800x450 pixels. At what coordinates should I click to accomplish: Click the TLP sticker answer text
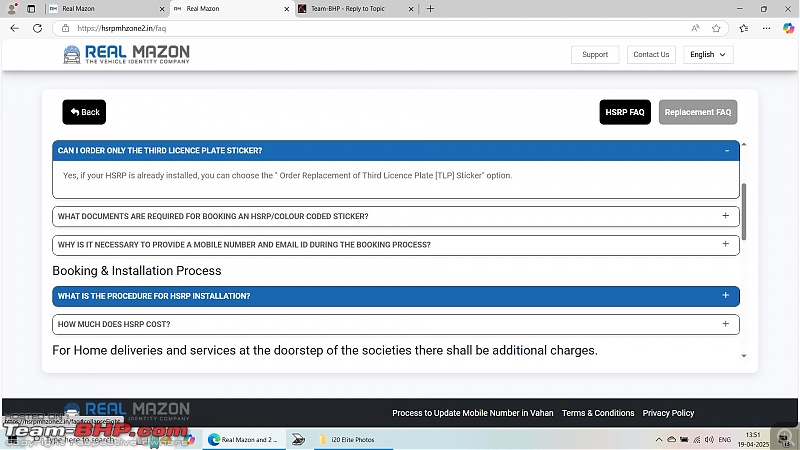pos(288,176)
